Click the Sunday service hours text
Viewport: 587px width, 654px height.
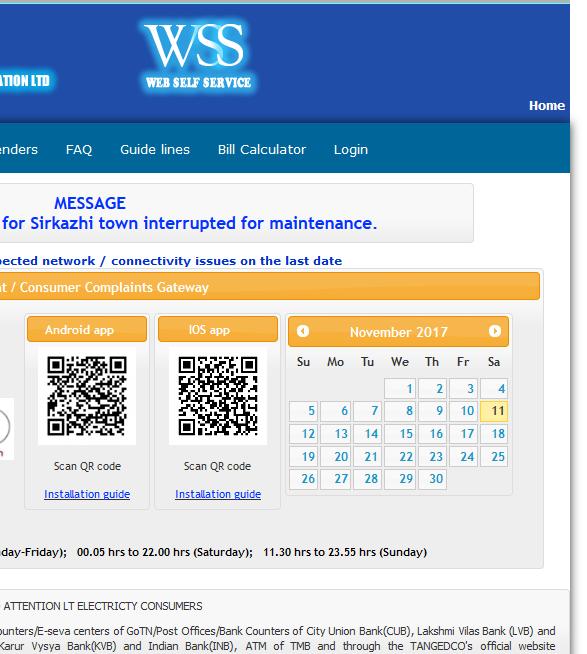[345, 552]
